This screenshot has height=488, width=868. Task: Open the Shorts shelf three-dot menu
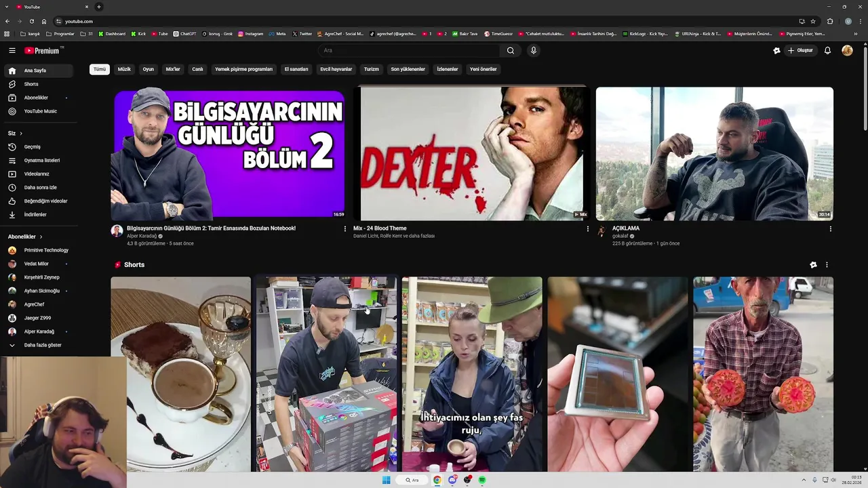[827, 265]
